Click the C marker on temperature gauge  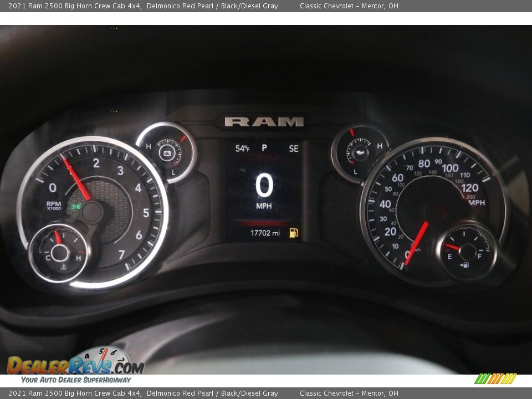(48, 258)
